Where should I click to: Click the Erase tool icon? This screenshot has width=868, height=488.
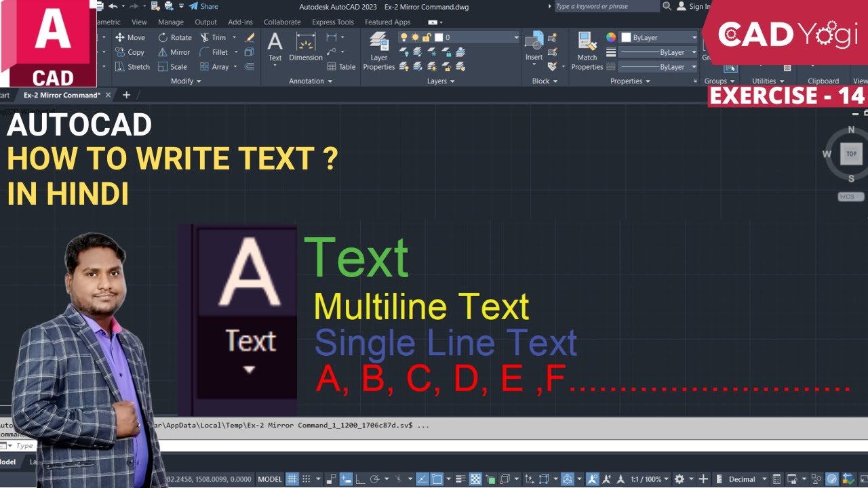click(250, 38)
